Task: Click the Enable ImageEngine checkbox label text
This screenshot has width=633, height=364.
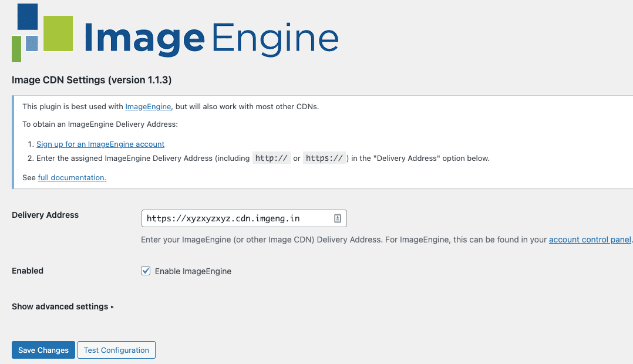Action: (193, 271)
